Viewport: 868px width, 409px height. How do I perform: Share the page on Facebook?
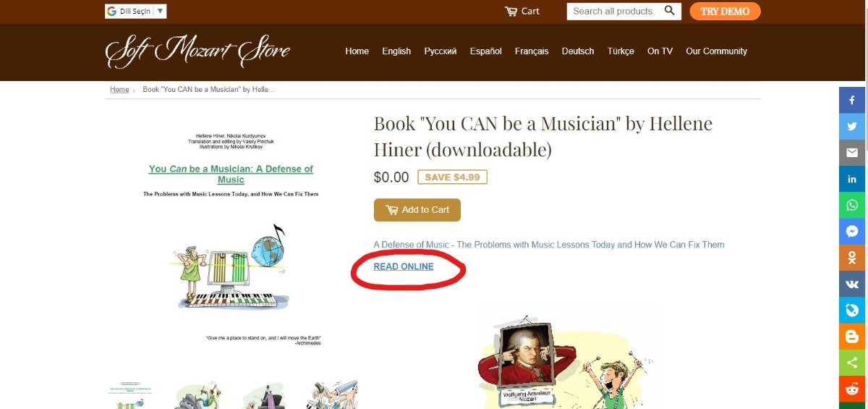tap(852, 100)
